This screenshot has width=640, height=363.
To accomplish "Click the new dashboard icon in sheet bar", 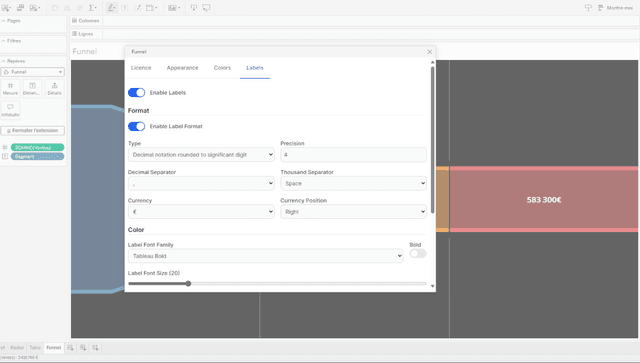I will tap(83, 347).
